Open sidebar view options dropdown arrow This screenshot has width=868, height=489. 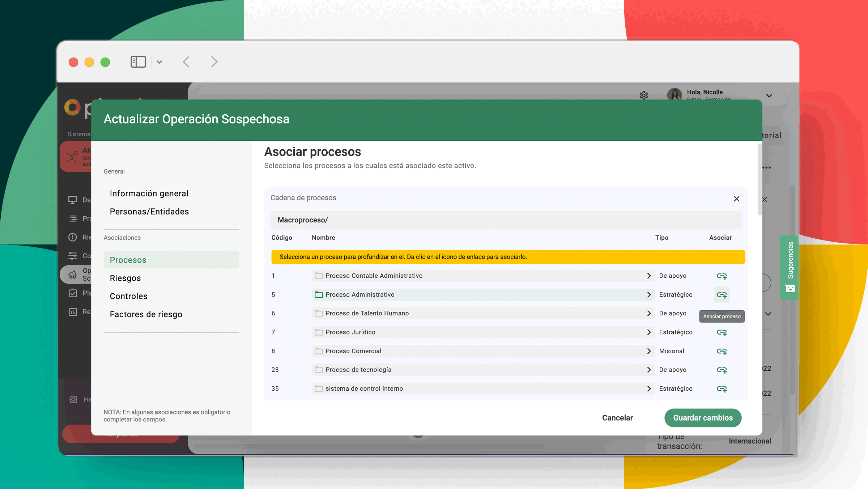159,62
